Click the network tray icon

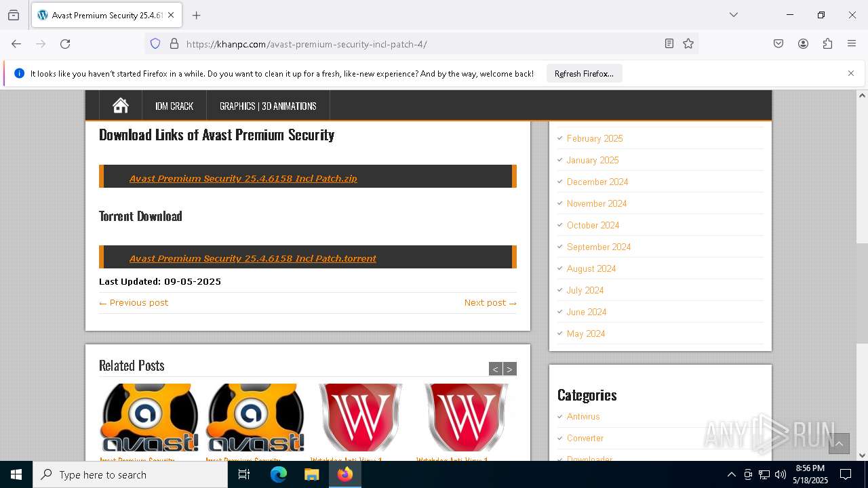click(764, 474)
